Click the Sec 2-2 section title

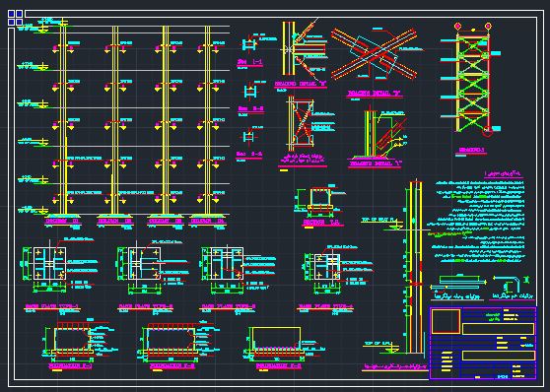click(250, 109)
